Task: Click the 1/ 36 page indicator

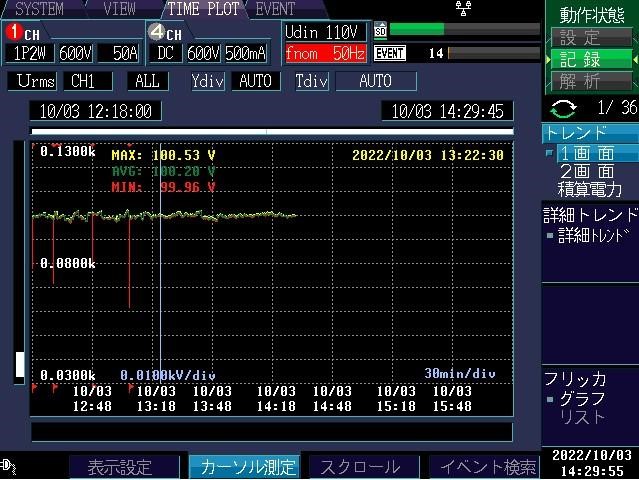Action: [617, 108]
